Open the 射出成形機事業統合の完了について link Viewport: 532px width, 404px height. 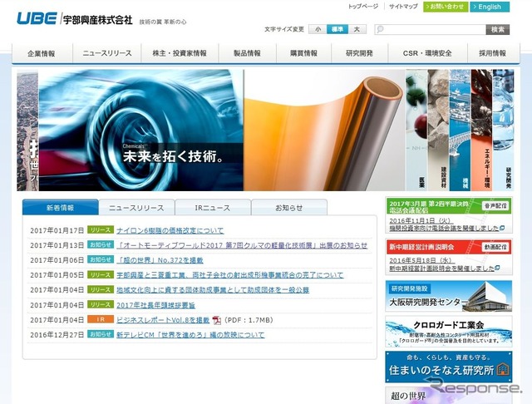pos(230,275)
